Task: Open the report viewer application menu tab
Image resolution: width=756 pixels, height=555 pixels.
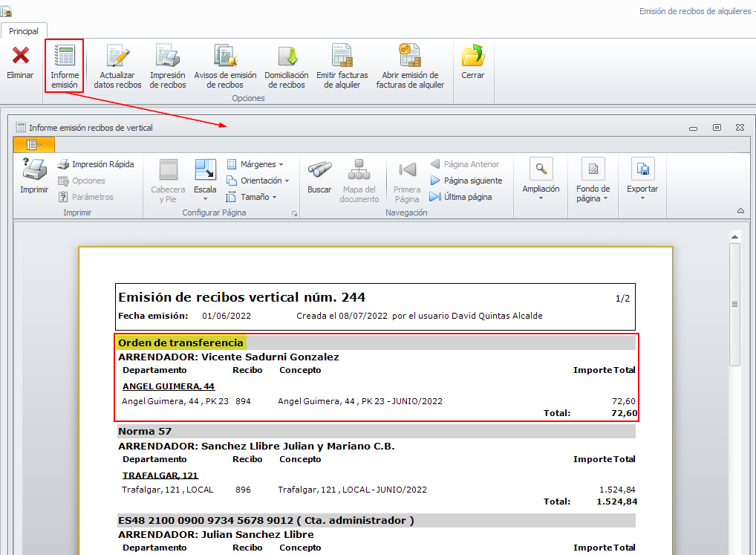Action: (x=33, y=144)
